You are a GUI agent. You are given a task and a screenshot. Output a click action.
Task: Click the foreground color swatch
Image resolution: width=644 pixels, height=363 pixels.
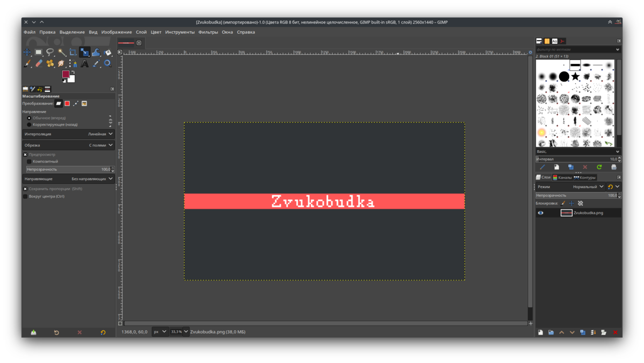[x=65, y=74]
